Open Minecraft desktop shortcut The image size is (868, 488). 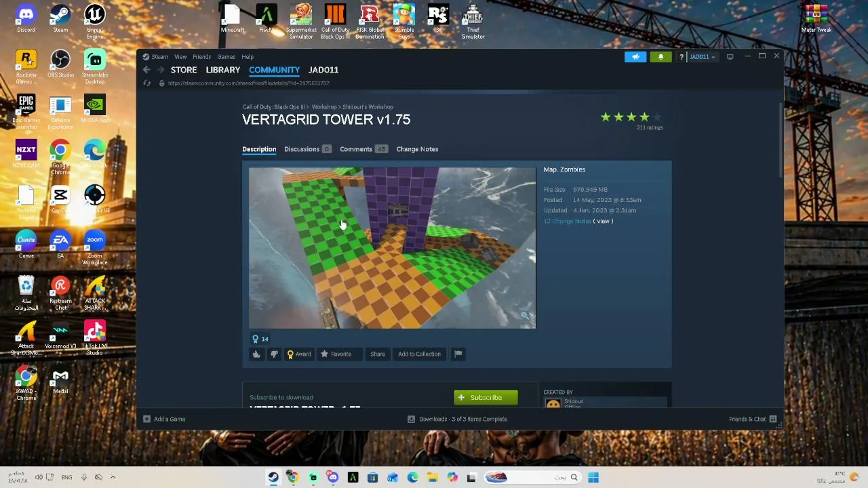click(232, 19)
